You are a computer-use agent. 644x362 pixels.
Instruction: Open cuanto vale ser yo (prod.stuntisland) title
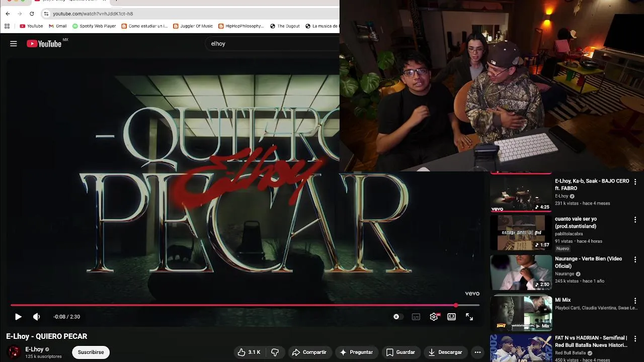pos(576,223)
